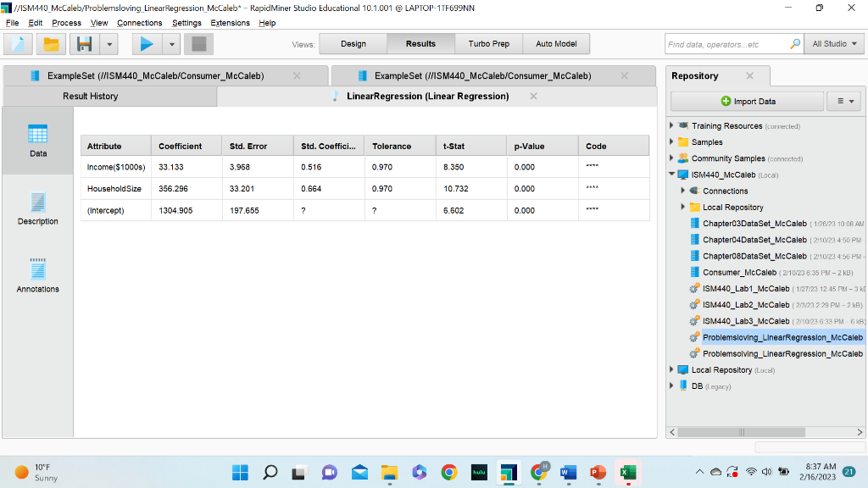This screenshot has width=868, height=488.
Task: Select the HouseholdSize attribute cell
Action: (115, 189)
